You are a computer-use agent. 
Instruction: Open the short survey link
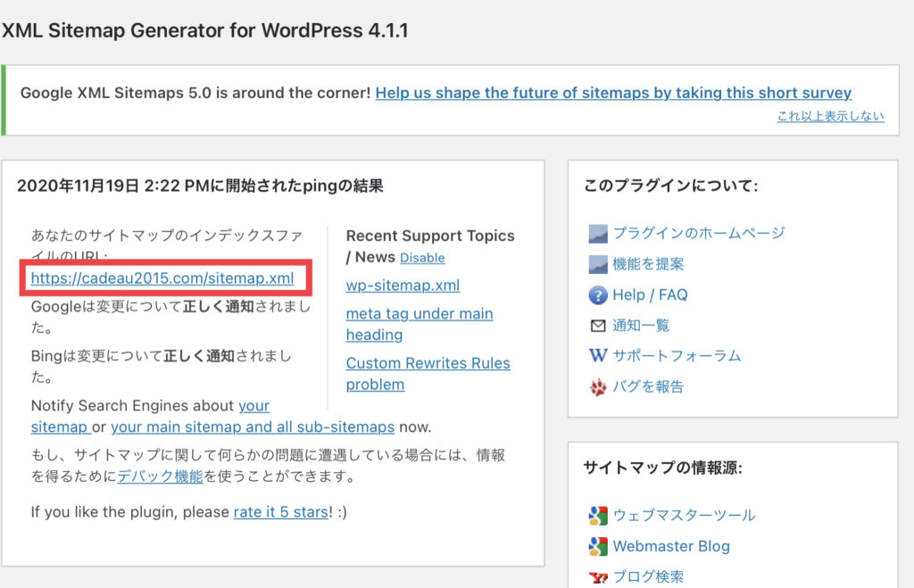[x=613, y=93]
